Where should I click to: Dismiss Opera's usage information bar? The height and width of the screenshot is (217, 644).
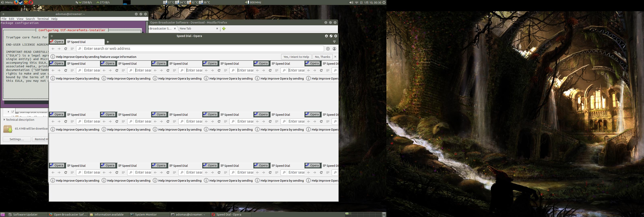[x=335, y=57]
